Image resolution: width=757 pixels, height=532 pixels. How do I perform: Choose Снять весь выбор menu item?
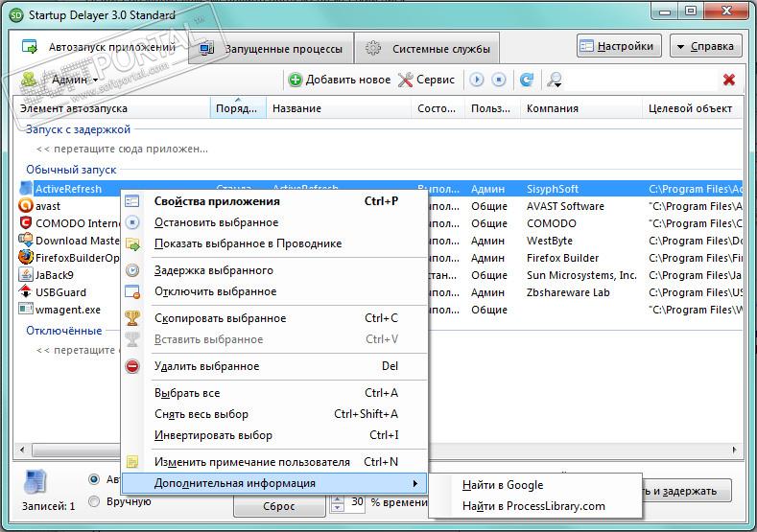(275, 414)
